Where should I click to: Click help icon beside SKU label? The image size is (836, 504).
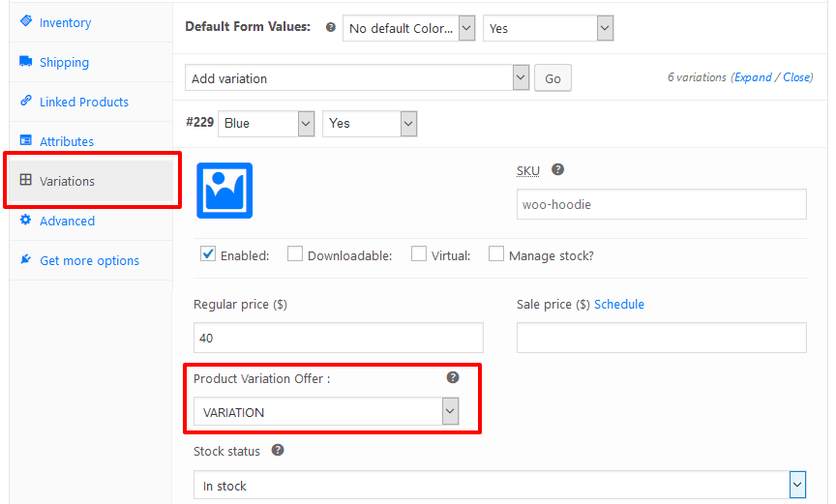(557, 169)
